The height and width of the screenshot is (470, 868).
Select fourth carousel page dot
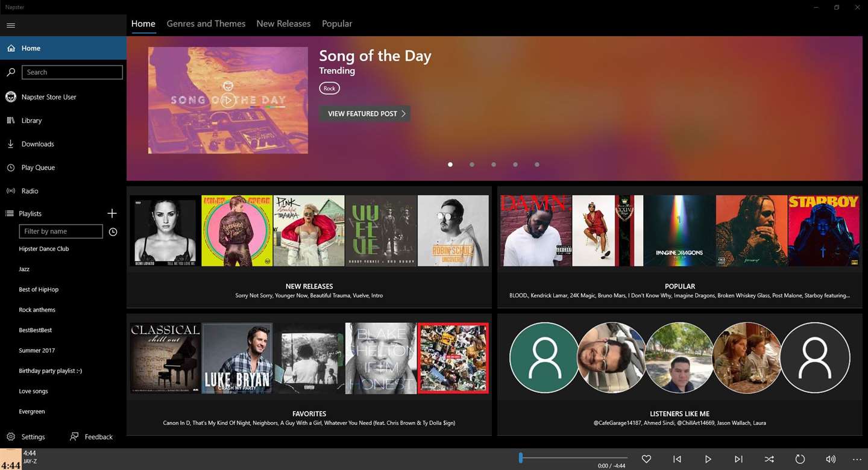click(x=515, y=164)
